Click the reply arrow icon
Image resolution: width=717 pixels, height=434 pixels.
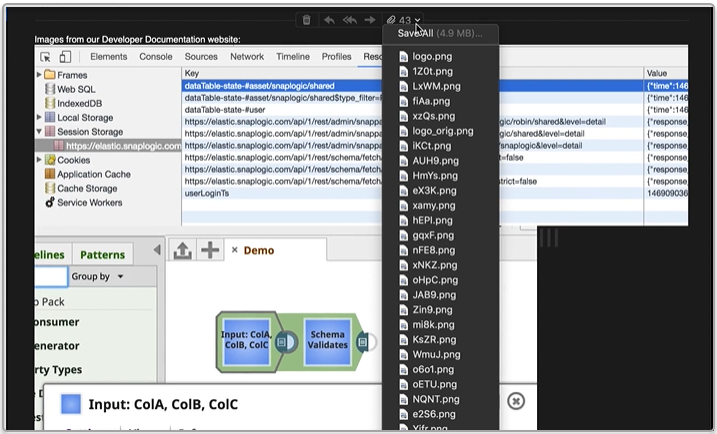click(329, 20)
